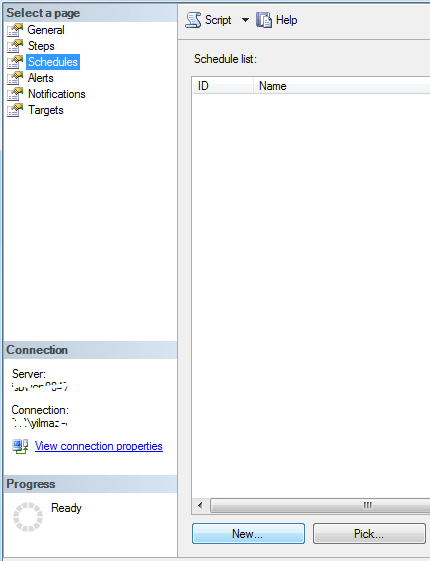
Task: Open the General page
Action: click(46, 30)
